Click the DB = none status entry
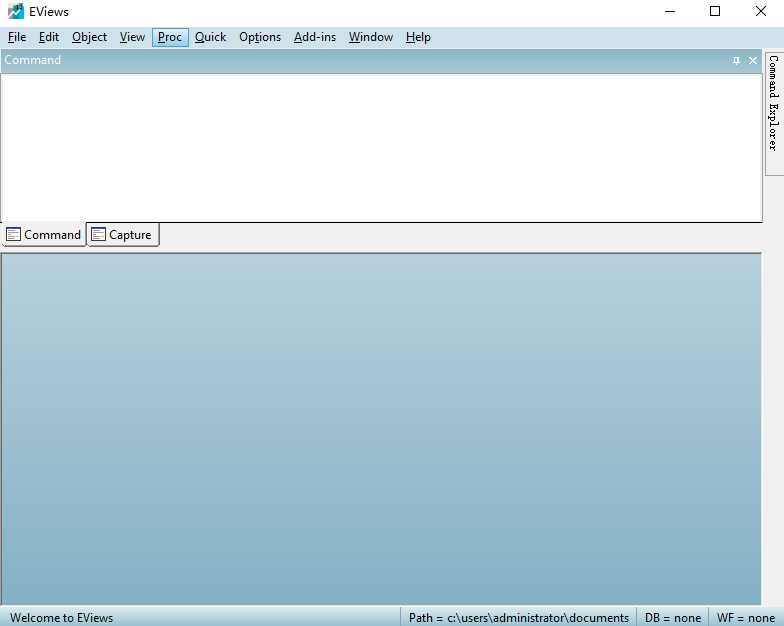This screenshot has width=784, height=626. point(672,618)
